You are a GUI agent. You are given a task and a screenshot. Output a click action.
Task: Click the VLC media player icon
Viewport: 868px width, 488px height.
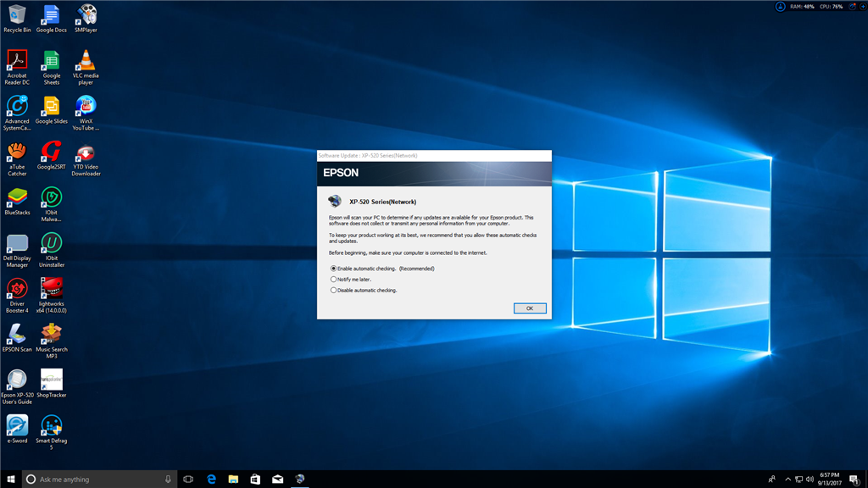click(86, 67)
